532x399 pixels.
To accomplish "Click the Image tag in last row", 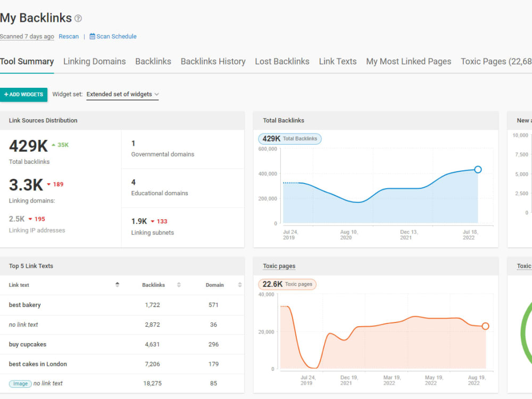I will 20,384.
